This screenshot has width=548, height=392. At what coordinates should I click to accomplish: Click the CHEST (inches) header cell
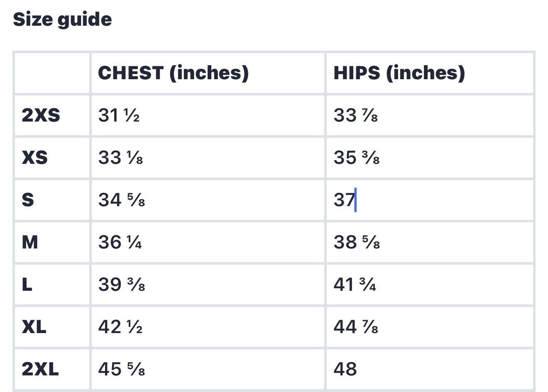pos(208,73)
